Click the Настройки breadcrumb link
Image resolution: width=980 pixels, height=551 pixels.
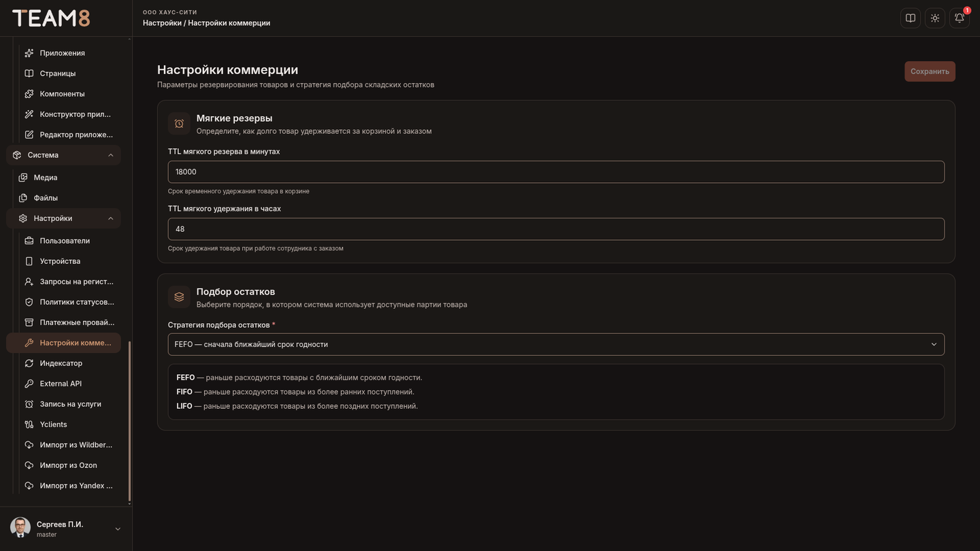point(162,23)
